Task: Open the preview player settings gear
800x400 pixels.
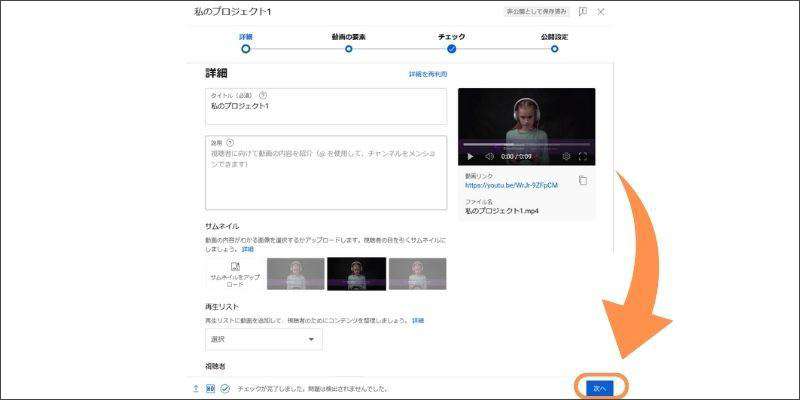Action: tap(566, 157)
